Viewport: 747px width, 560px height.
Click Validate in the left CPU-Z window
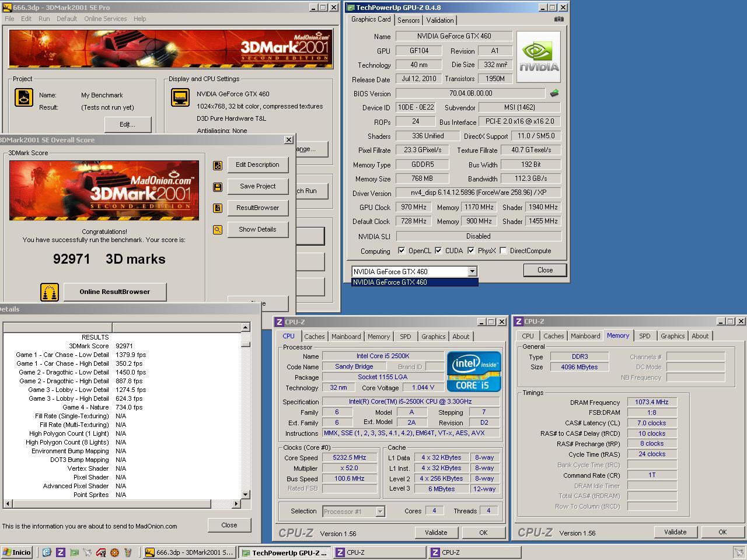436,533
